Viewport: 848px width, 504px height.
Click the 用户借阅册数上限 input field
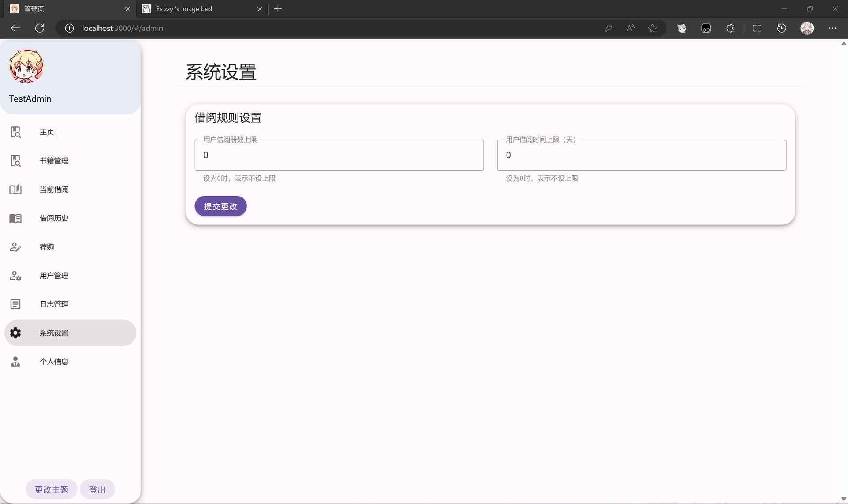click(x=339, y=155)
